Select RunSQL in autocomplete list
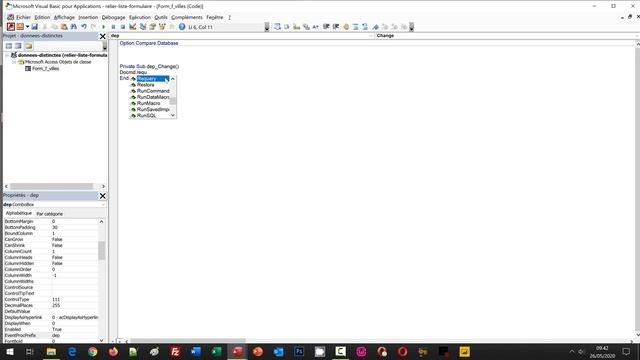The height and width of the screenshot is (360, 640). pyautogui.click(x=150, y=116)
